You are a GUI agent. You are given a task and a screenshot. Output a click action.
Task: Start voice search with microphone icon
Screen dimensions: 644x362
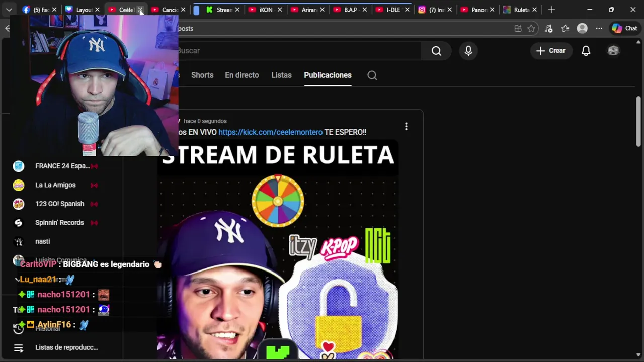tap(468, 51)
